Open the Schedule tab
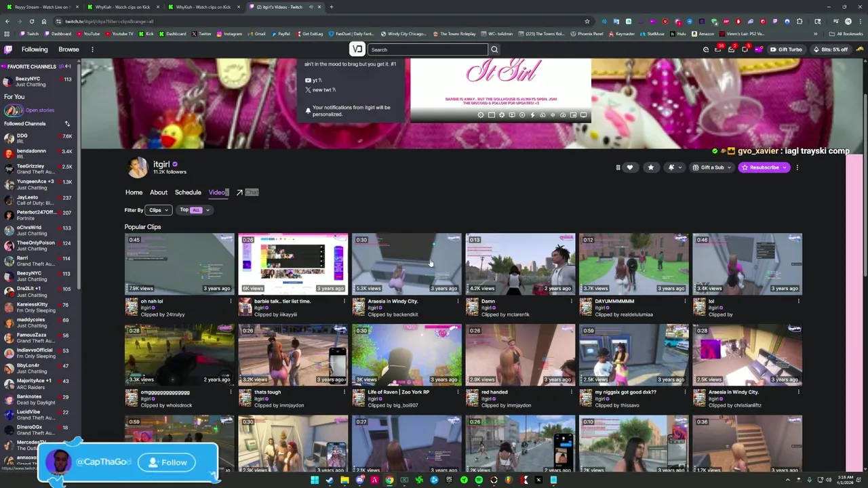This screenshot has width=868, height=488. 188,192
